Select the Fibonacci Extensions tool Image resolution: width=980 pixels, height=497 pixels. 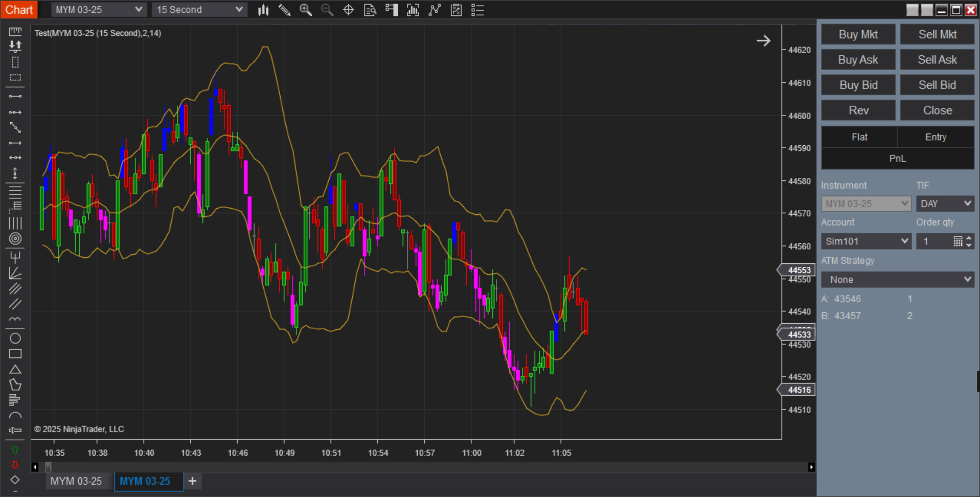tap(15, 207)
